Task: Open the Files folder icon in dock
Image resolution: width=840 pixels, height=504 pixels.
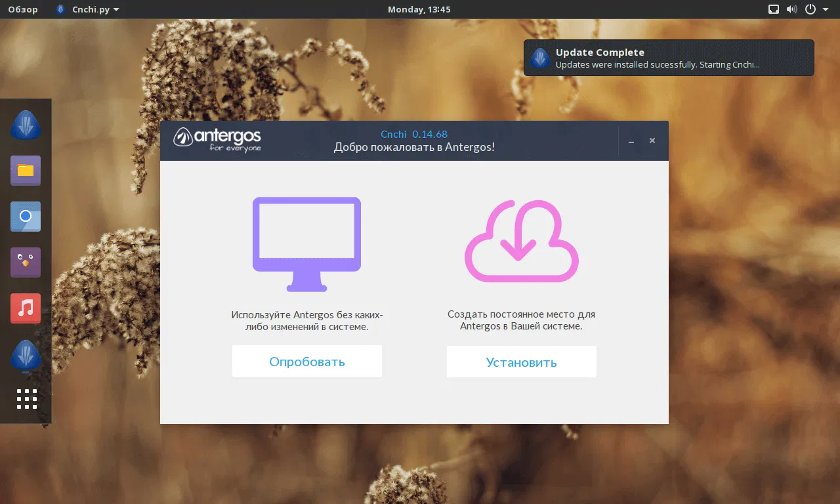Action: [x=26, y=171]
